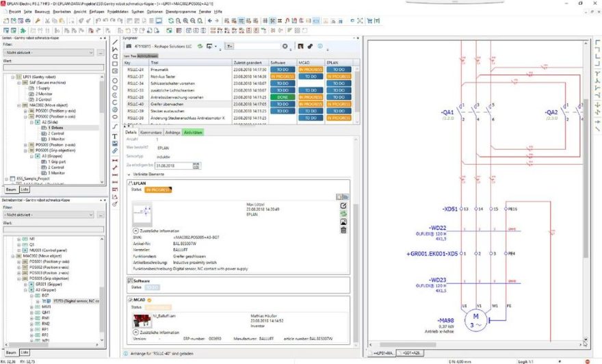Open the Dienstprogramme menu
Image resolution: width=602 pixels, height=364 pixels.
tap(180, 12)
